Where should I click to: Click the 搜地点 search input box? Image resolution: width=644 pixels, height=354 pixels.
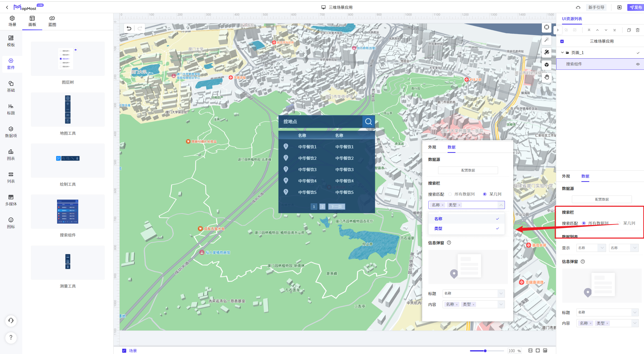pyautogui.click(x=320, y=122)
